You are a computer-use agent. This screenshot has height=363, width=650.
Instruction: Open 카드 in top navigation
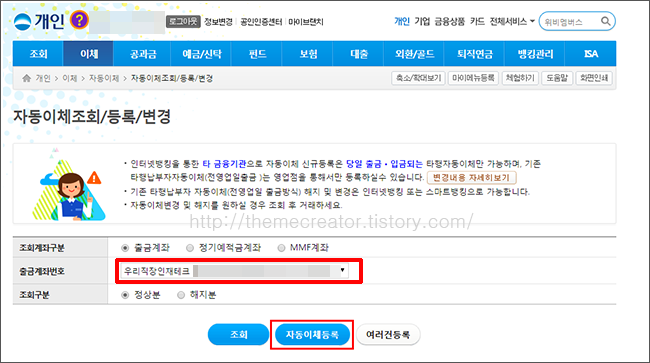click(x=477, y=21)
